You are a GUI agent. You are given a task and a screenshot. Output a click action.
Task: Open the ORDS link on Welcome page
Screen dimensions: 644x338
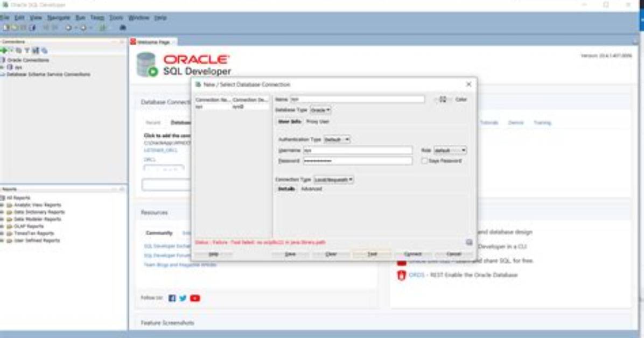[416, 274]
